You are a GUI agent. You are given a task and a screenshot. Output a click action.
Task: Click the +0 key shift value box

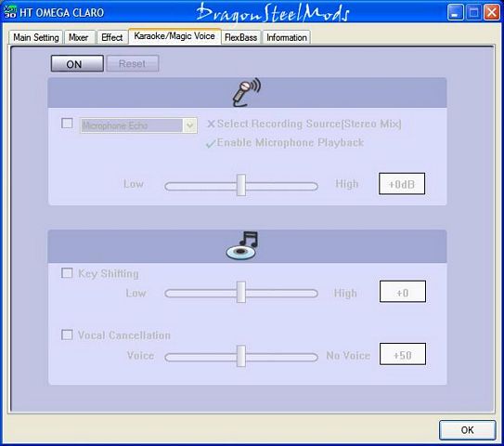point(403,291)
